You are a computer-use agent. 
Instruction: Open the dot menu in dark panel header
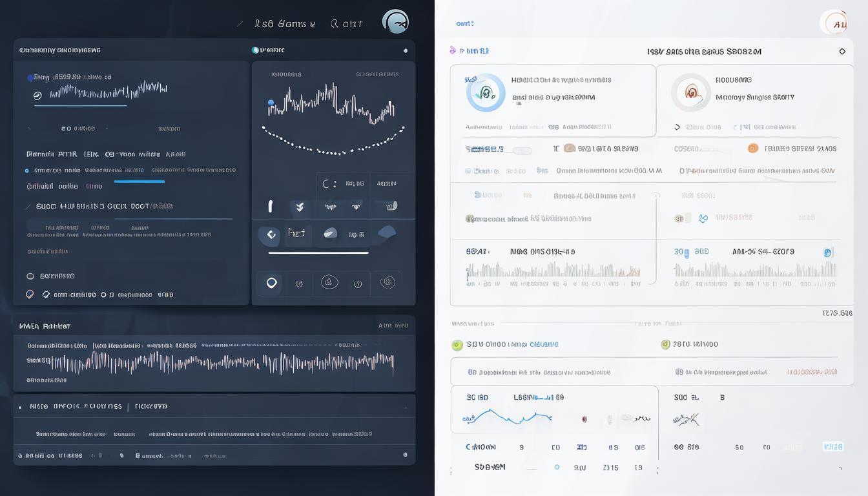point(406,50)
